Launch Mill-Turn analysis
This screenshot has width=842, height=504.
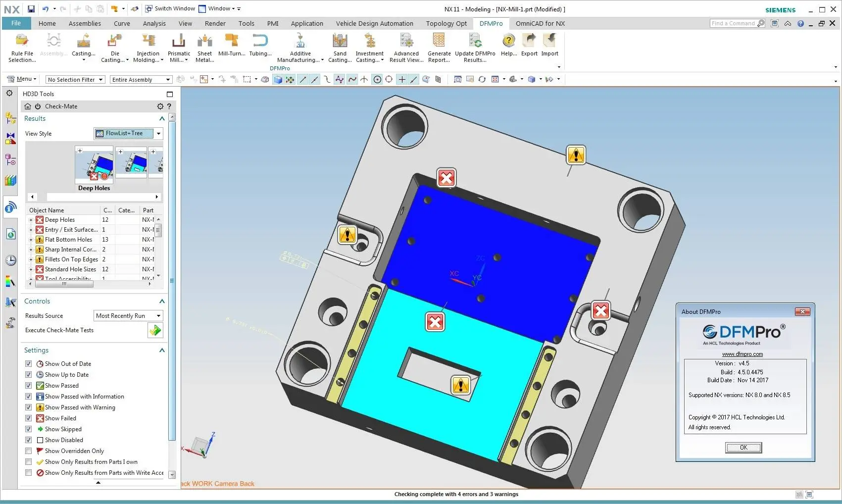[x=232, y=45]
